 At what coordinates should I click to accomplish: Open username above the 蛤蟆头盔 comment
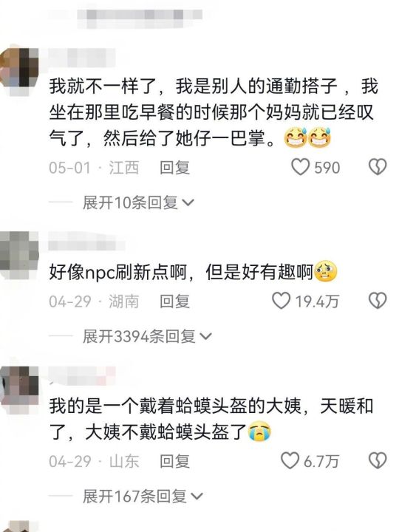click(82, 376)
